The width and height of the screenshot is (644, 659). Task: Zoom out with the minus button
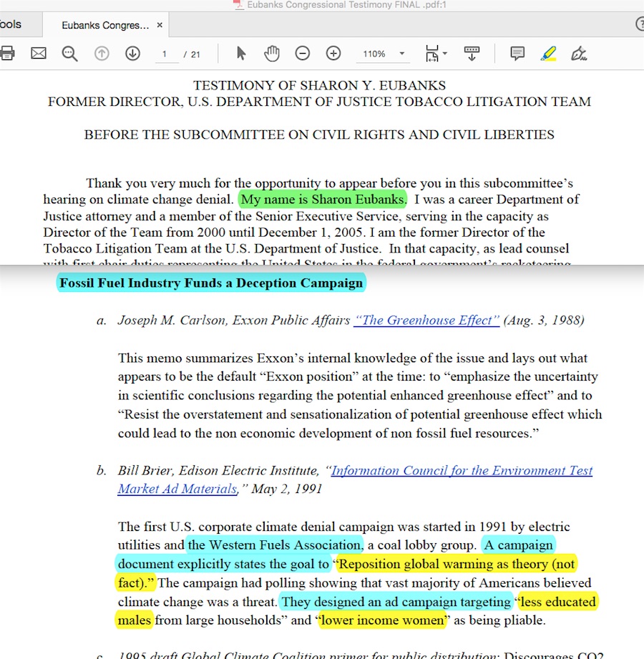pos(303,54)
